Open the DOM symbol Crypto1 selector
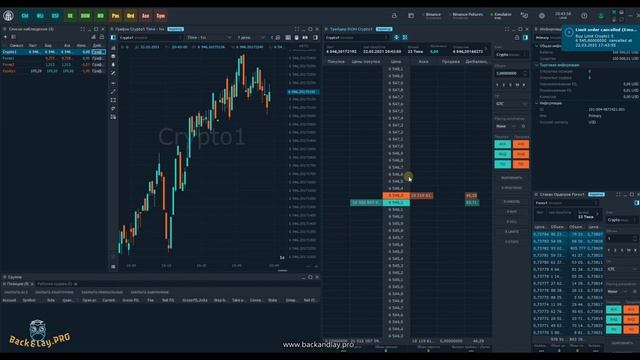This screenshot has height=360, width=640. pos(357,38)
